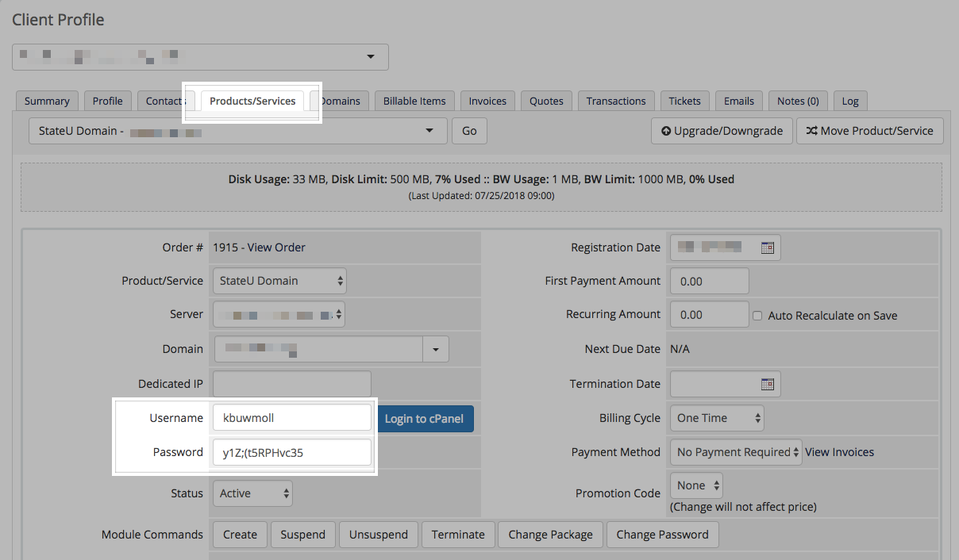Click the Change Package button
Viewport: 959px width, 560px height.
click(x=551, y=535)
